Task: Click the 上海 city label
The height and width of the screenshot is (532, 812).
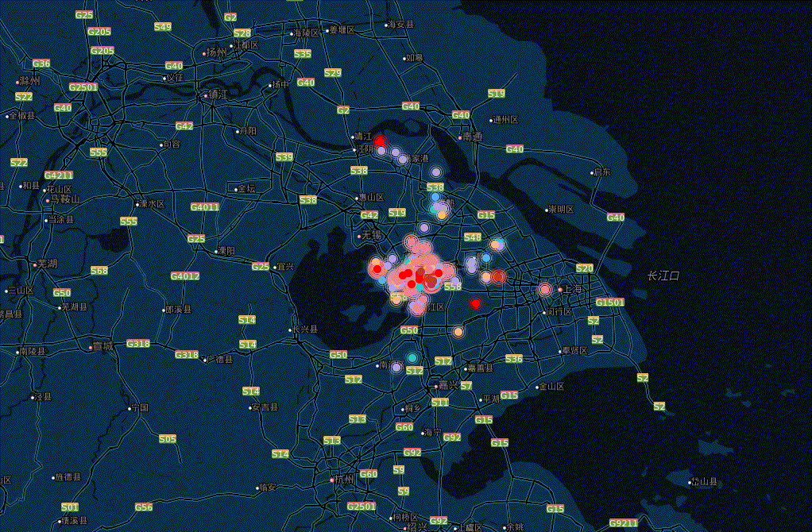Action: [574, 290]
